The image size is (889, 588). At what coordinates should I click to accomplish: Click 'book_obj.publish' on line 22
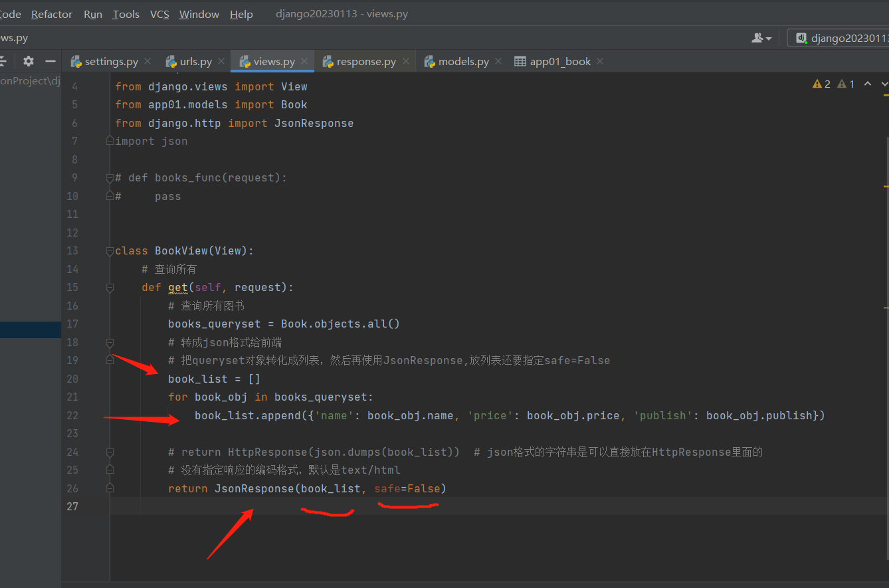759,415
